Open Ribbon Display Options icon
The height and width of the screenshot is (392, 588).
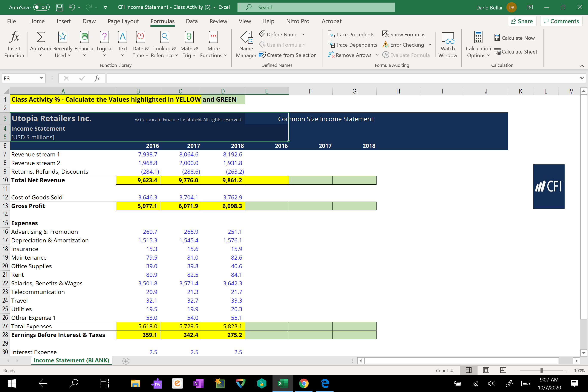click(x=530, y=7)
